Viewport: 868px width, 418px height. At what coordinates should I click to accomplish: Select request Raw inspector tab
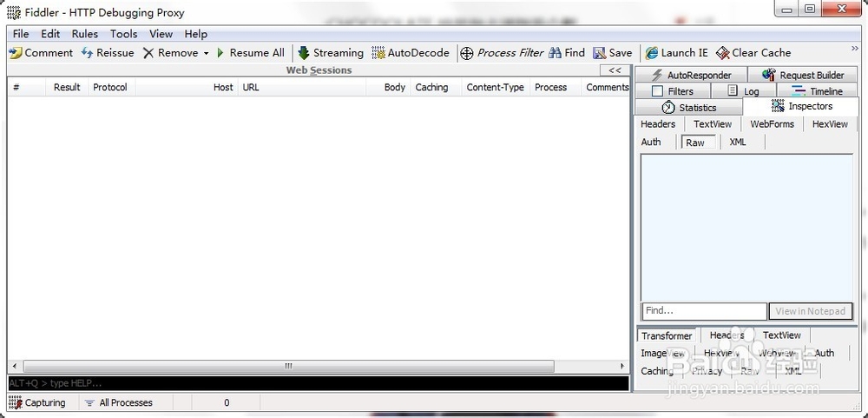click(698, 143)
